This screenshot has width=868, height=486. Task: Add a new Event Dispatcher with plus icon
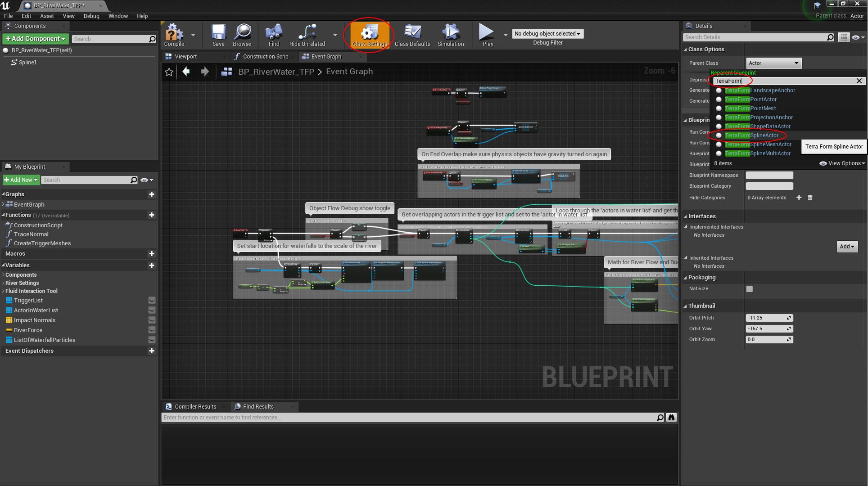pyautogui.click(x=152, y=351)
